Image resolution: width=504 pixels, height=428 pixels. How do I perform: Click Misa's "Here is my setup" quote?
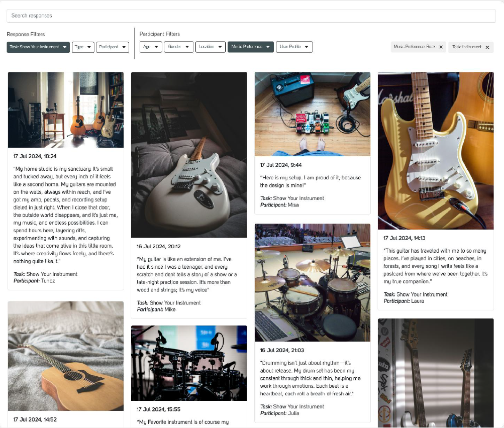click(x=311, y=181)
